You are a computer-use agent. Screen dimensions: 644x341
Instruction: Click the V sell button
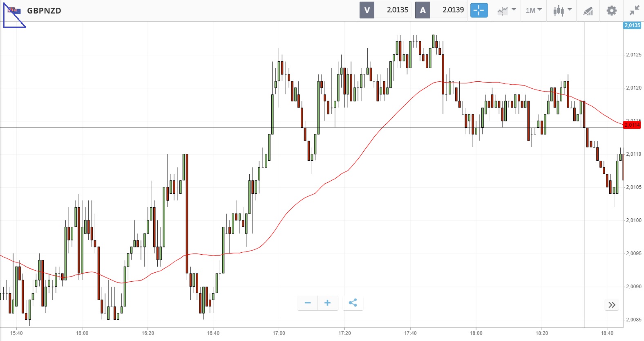tap(367, 10)
